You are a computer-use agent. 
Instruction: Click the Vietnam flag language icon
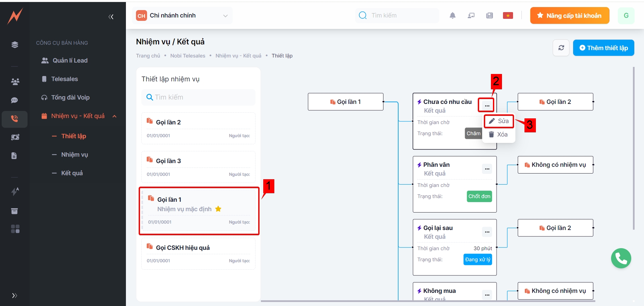tap(508, 15)
